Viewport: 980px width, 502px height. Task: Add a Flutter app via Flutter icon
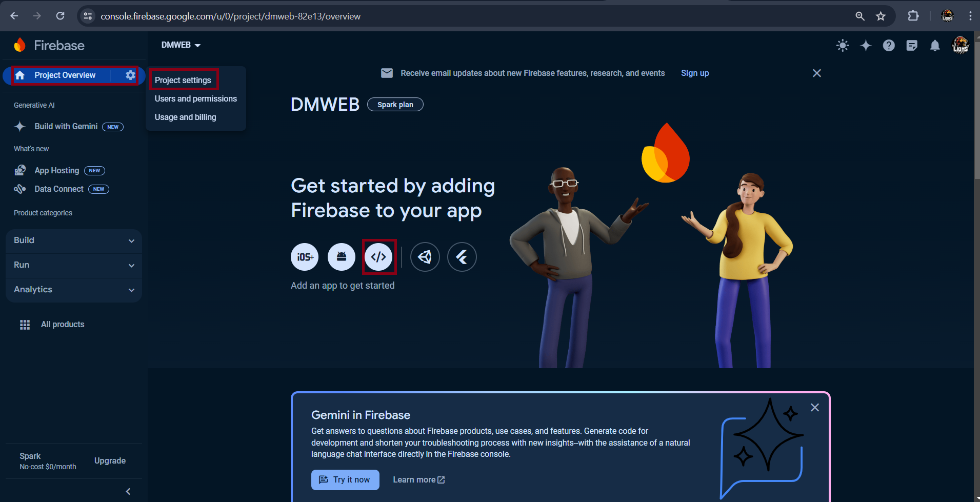462,257
